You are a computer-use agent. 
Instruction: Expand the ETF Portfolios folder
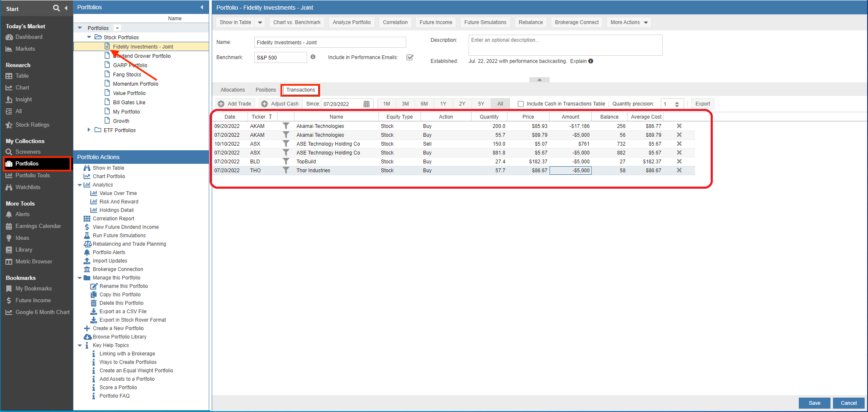click(89, 130)
